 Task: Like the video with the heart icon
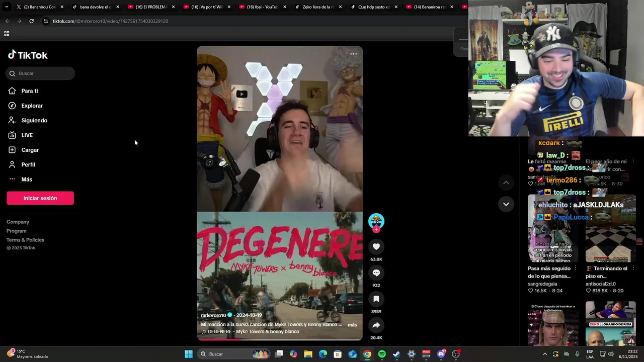(376, 246)
